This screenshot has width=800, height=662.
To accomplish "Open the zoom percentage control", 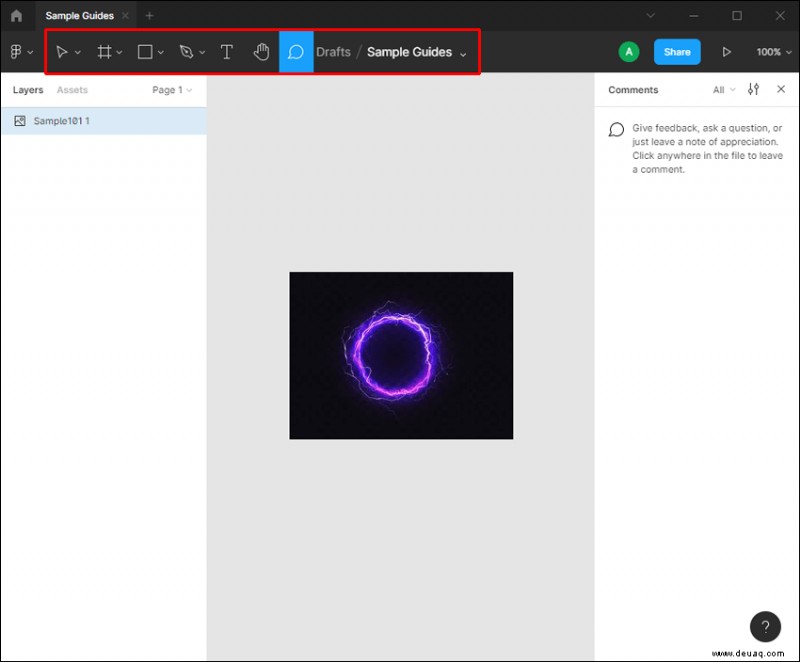I will pos(771,51).
